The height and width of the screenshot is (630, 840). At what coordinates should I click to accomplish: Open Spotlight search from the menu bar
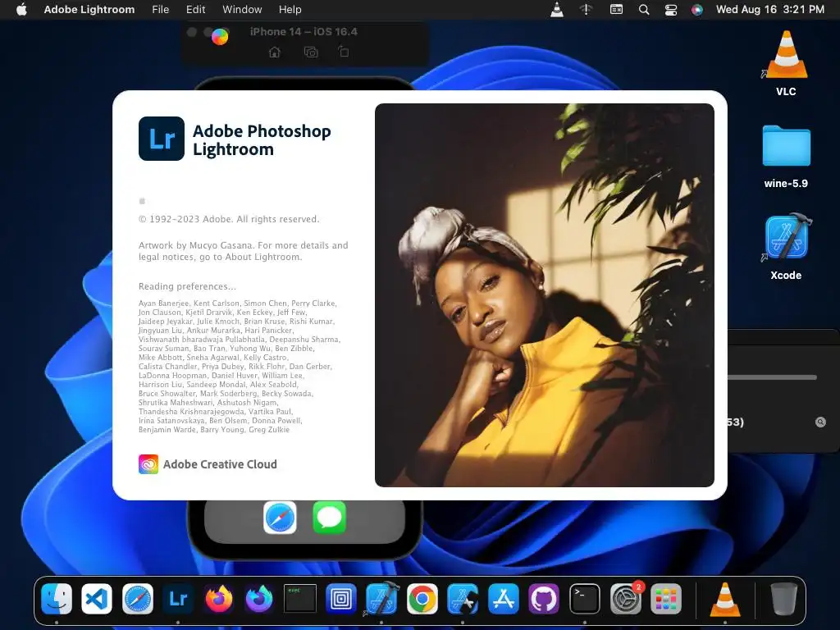(644, 9)
